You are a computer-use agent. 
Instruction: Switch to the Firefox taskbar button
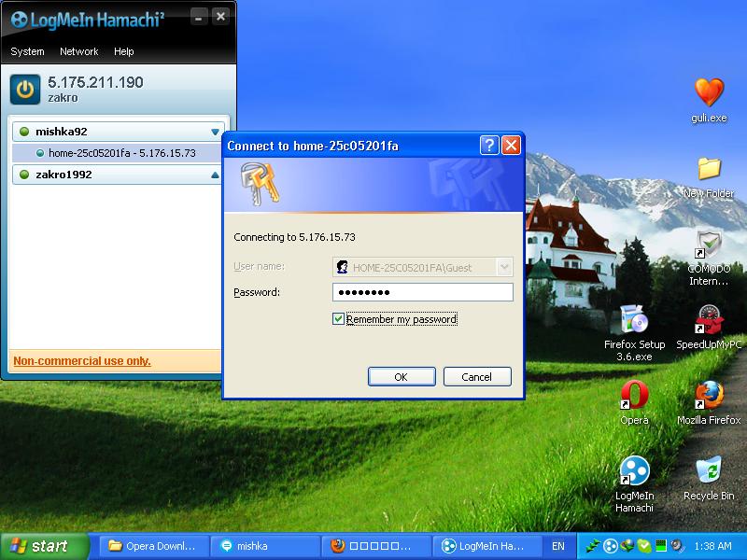pyautogui.click(x=376, y=546)
